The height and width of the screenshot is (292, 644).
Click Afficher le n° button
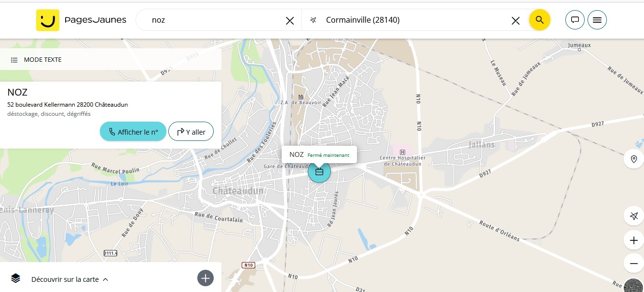pyautogui.click(x=133, y=132)
